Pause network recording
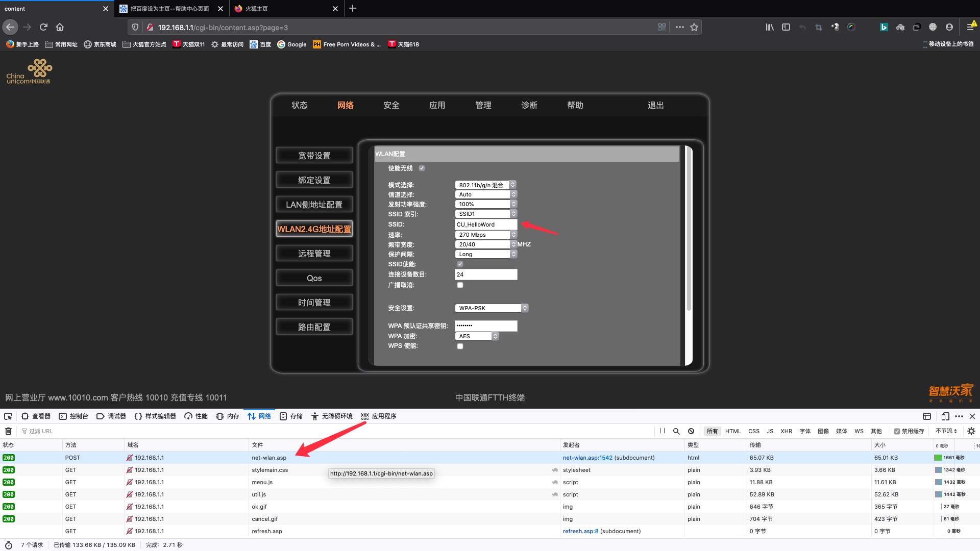Screen dimensions: 980x551 (x=663, y=431)
